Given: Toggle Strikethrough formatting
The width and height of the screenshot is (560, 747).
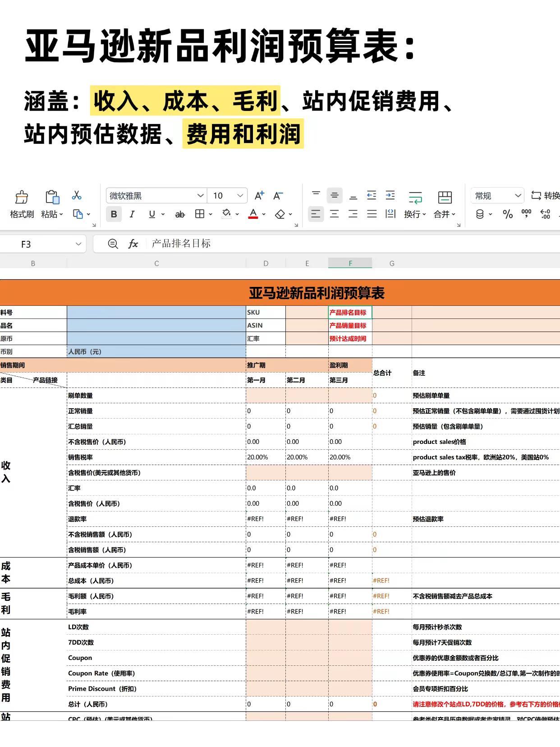Looking at the screenshot, I should pyautogui.click(x=180, y=214).
